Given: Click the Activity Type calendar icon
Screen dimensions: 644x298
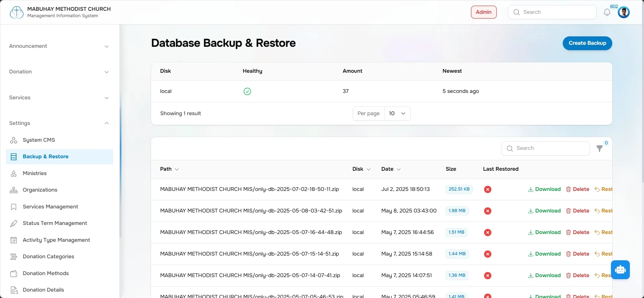Looking at the screenshot, I should coord(13,240).
